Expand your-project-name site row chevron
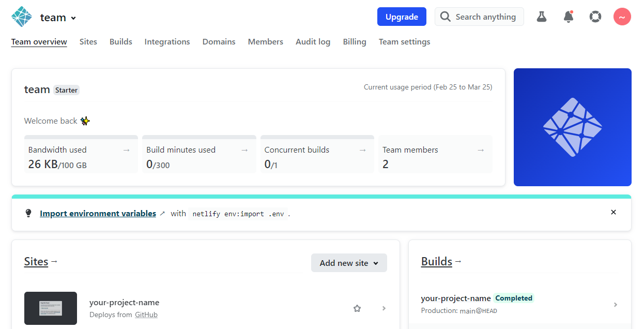This screenshot has height=329, width=644. point(384,308)
